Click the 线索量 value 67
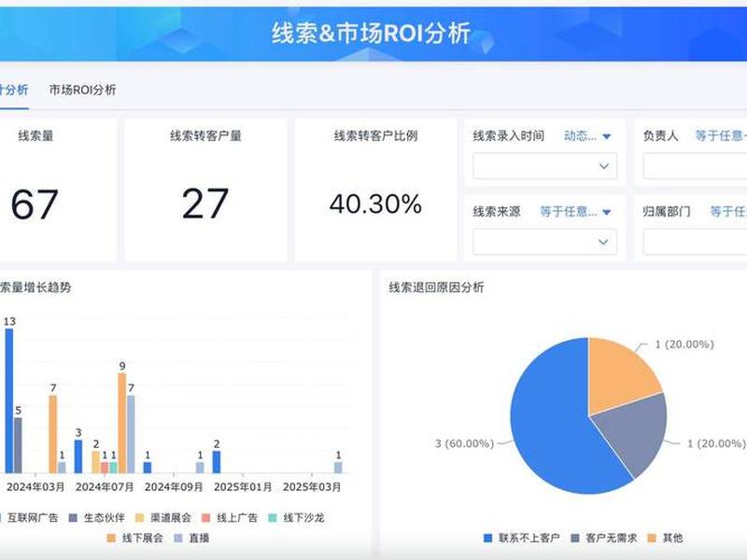The width and height of the screenshot is (747, 560). coord(35,204)
